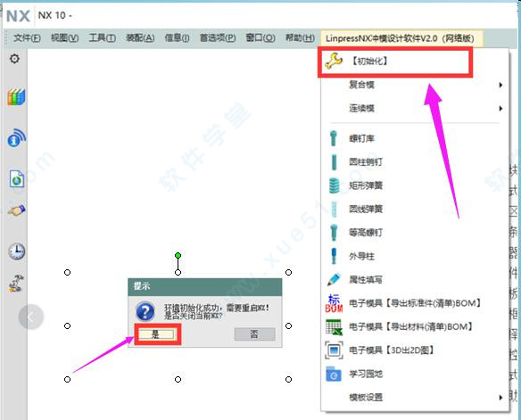
Task: Click the 初始化 wrench icon
Action: [x=334, y=62]
